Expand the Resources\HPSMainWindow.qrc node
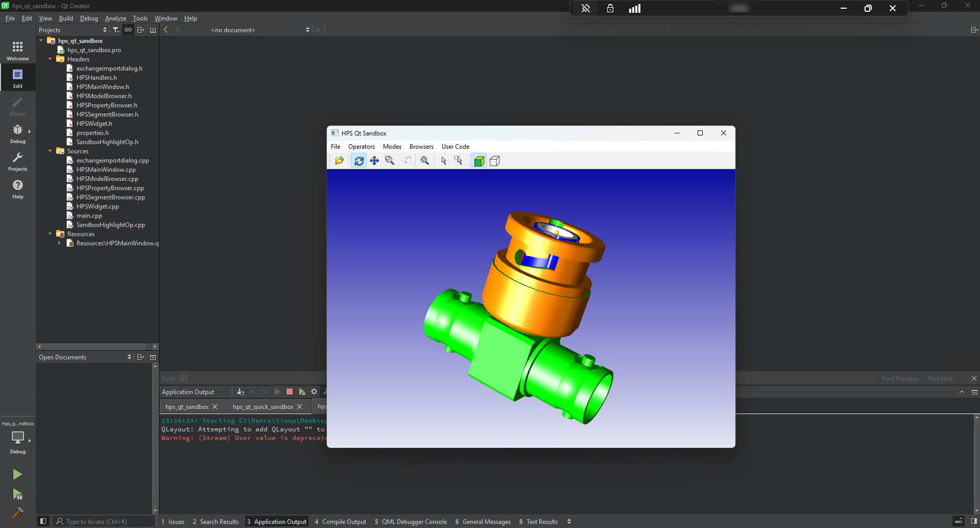Image resolution: width=980 pixels, height=528 pixels. (59, 243)
